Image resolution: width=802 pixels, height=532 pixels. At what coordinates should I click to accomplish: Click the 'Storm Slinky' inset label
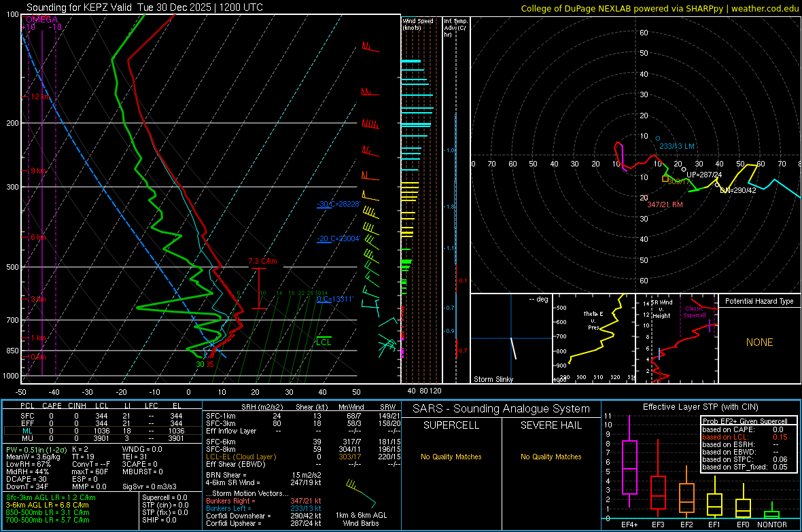pyautogui.click(x=493, y=379)
